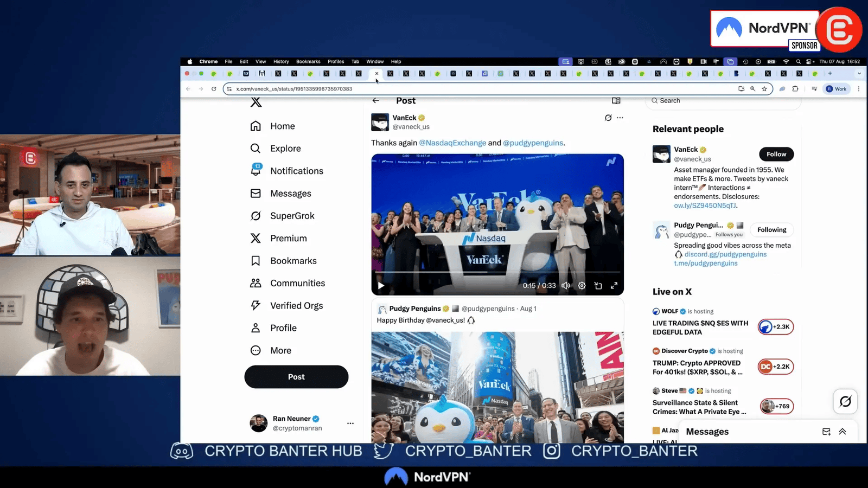Viewport: 868px width, 488px height.
Task: Open the Bookmarks menu in Chrome menu bar
Action: [x=308, y=62]
